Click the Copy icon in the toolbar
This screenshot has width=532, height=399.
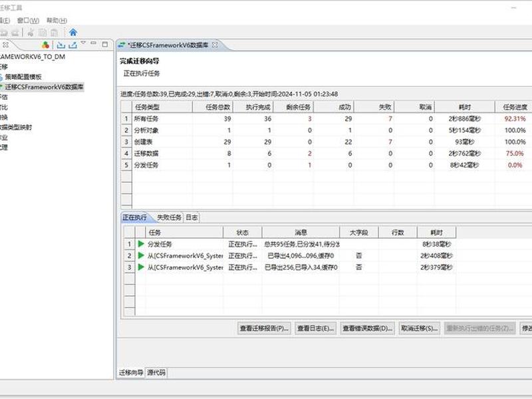tap(43, 33)
